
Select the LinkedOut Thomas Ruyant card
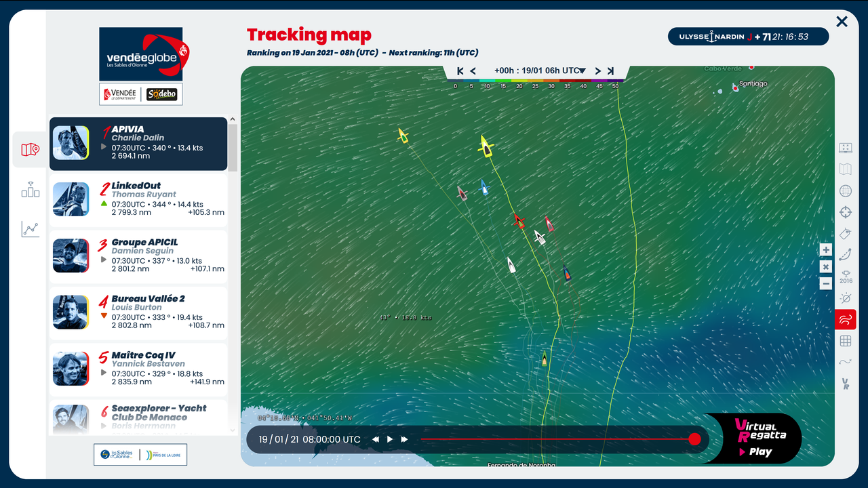point(138,200)
